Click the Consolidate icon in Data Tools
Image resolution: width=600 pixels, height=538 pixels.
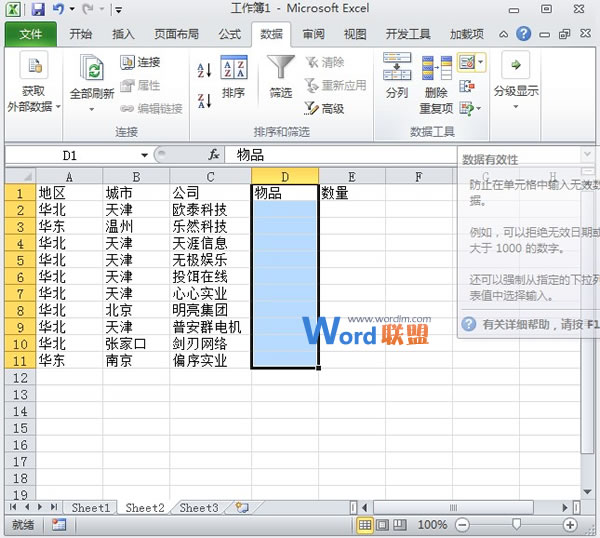(x=466, y=86)
